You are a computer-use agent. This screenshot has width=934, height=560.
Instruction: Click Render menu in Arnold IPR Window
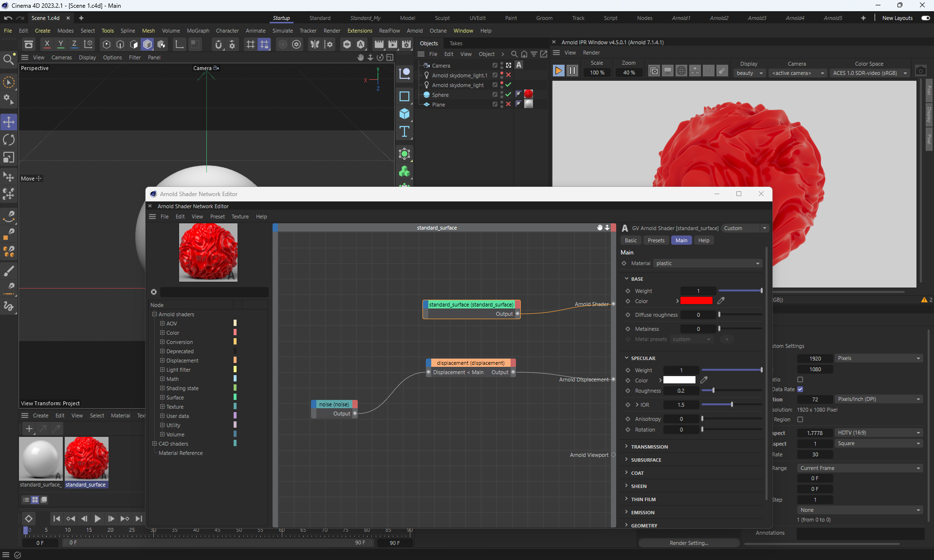[x=591, y=53]
